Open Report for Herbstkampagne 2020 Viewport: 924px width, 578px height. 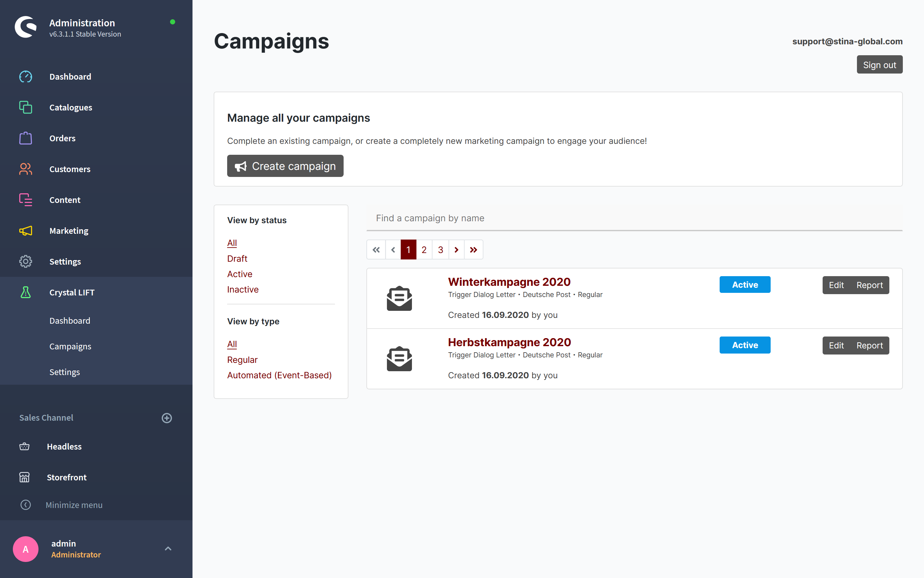click(x=869, y=346)
